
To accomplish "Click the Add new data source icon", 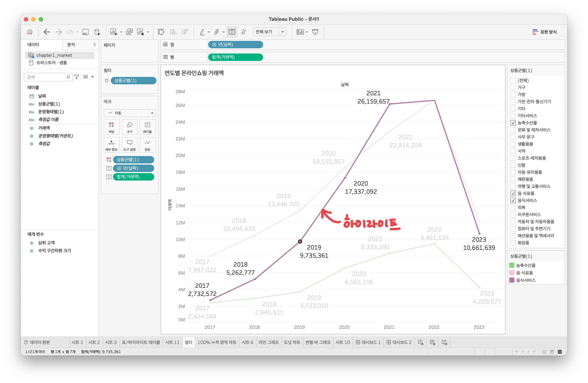I will (x=97, y=32).
